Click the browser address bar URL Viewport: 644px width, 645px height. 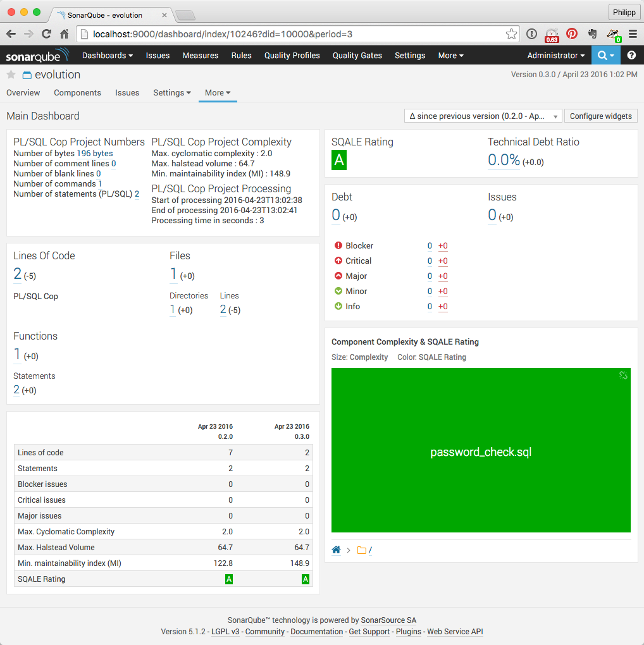222,34
